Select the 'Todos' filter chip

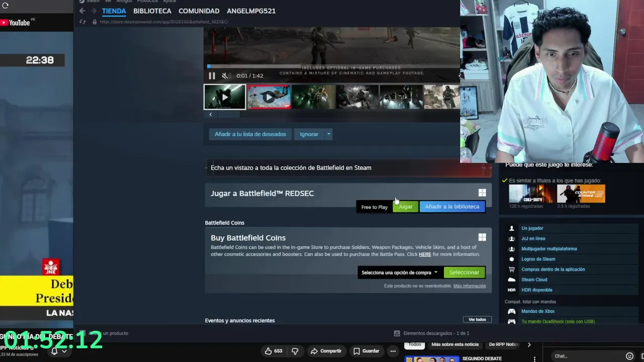415,344
